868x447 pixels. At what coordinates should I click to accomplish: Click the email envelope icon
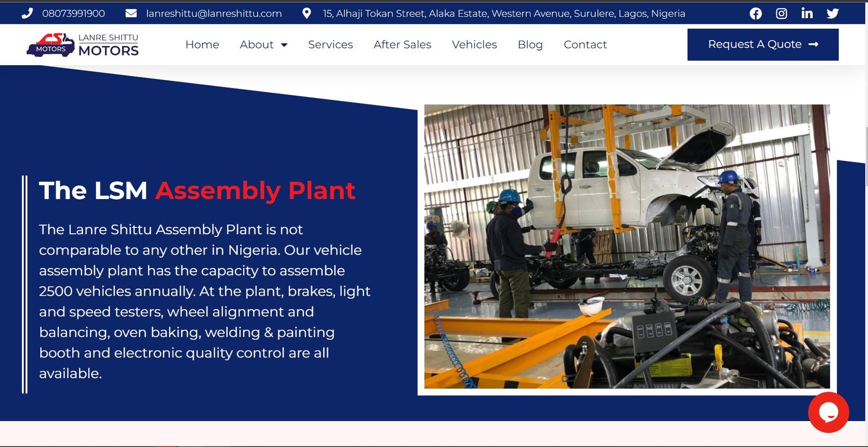[x=131, y=13]
